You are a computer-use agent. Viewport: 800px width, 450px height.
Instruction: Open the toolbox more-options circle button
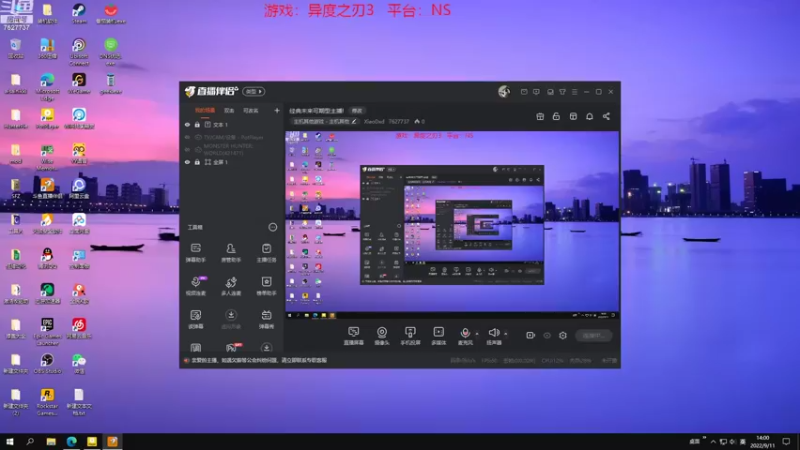tap(272, 227)
